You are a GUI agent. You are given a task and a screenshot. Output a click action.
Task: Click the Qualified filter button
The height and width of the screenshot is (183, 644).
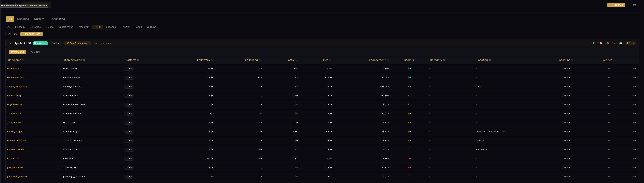pos(23,19)
